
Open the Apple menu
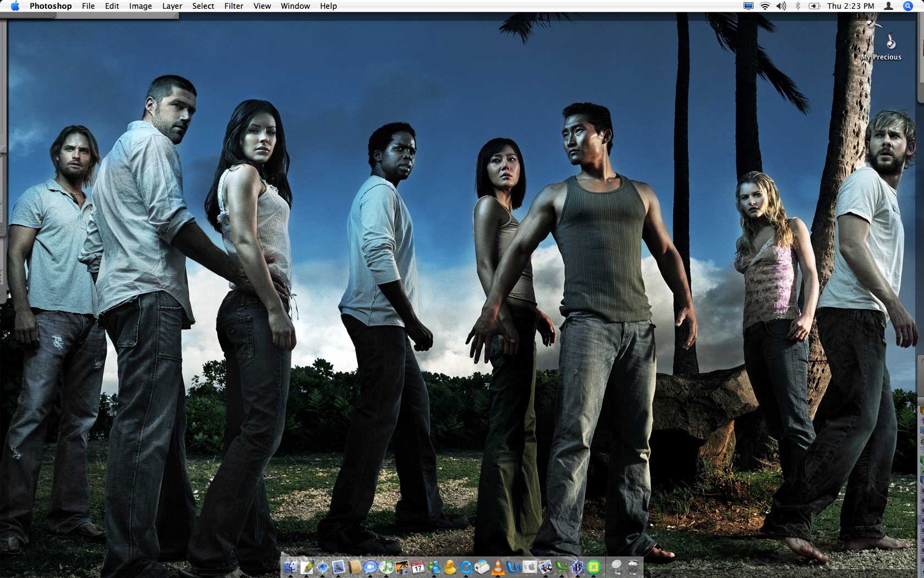pos(15,6)
